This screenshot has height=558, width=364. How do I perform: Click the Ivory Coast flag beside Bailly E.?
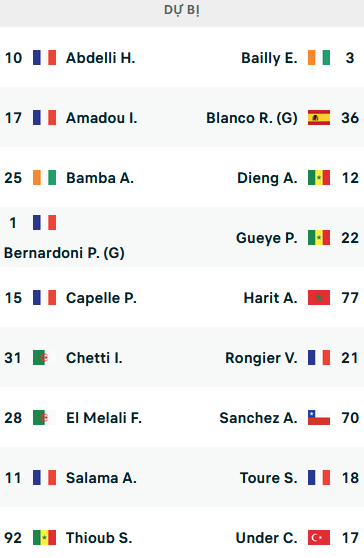(x=319, y=58)
